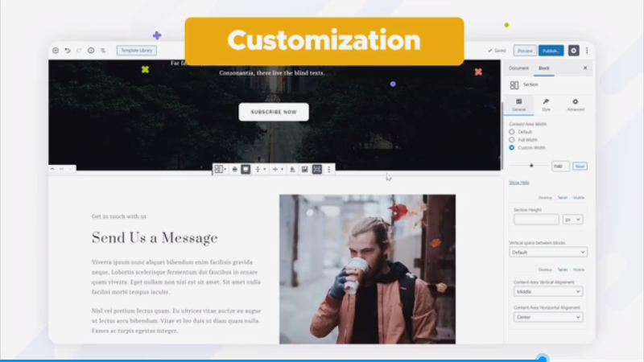The image size is (644, 362).
Task: Close the settings sidebar with X
Action: pyautogui.click(x=585, y=68)
